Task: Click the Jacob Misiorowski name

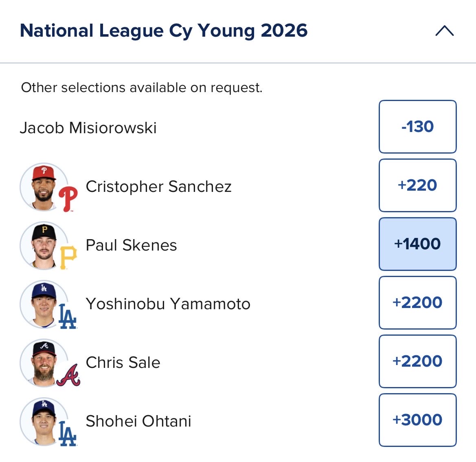Action: click(88, 128)
